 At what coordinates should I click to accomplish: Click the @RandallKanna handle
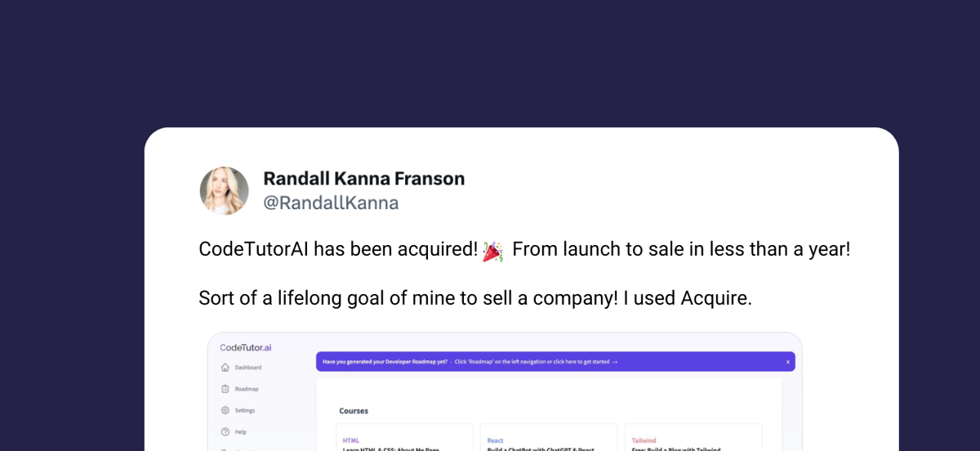pos(331,203)
